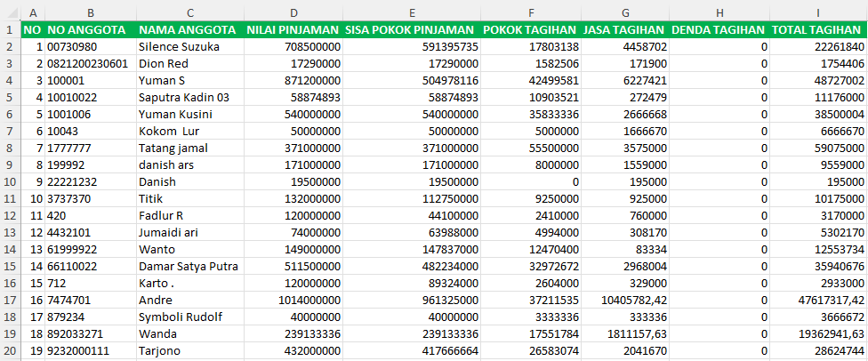Click the POKOK TAGIHAN header cell

tap(530, 29)
